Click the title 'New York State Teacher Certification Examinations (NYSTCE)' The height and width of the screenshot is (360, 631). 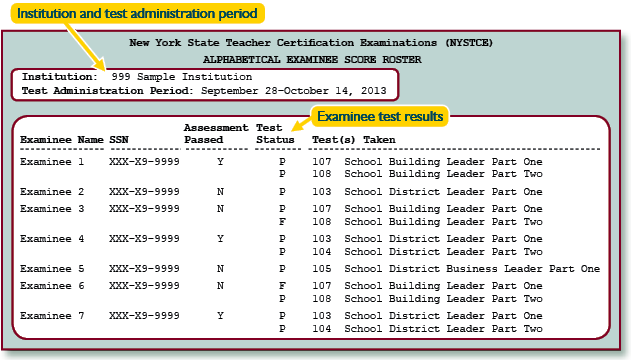[x=311, y=43]
